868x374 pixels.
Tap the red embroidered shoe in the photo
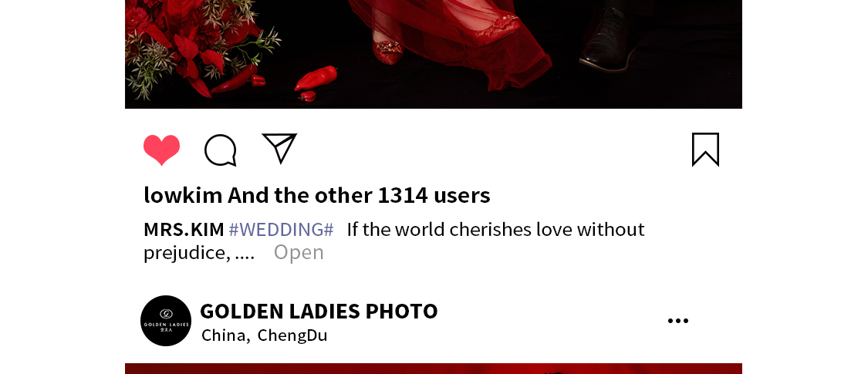(389, 51)
